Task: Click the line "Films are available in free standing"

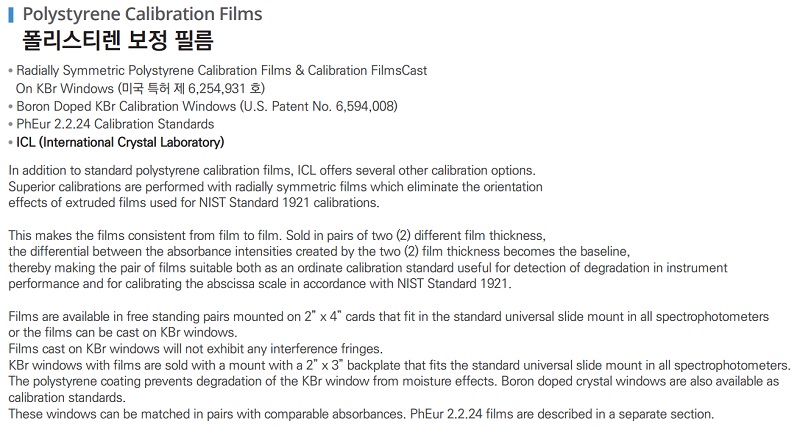Action: pyautogui.click(x=388, y=316)
